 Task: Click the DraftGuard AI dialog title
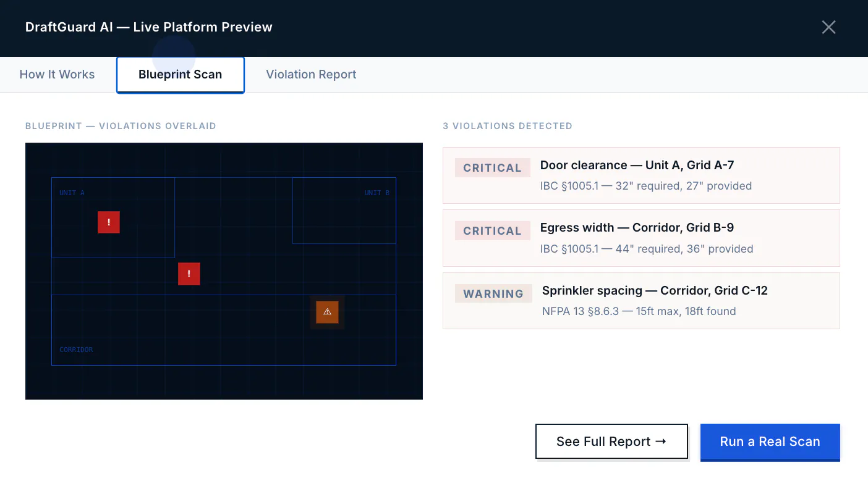point(149,27)
